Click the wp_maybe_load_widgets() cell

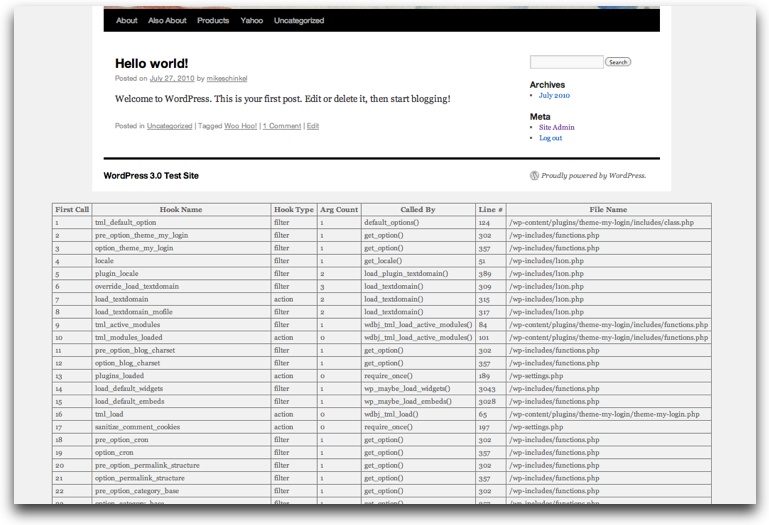tap(418, 388)
